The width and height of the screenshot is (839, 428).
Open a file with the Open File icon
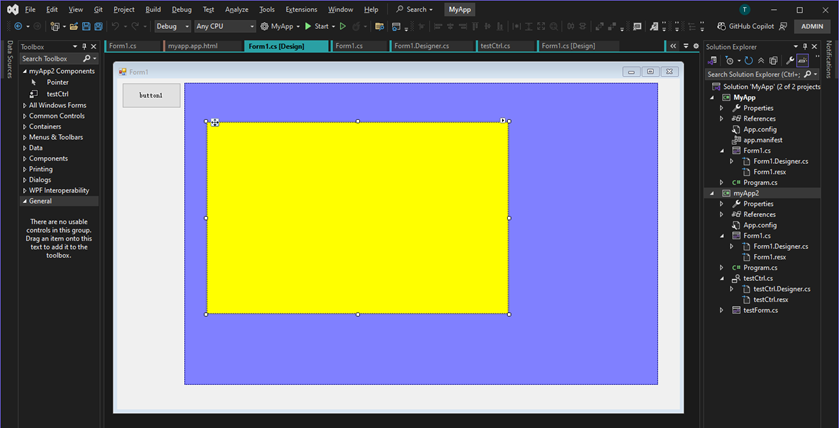point(74,26)
